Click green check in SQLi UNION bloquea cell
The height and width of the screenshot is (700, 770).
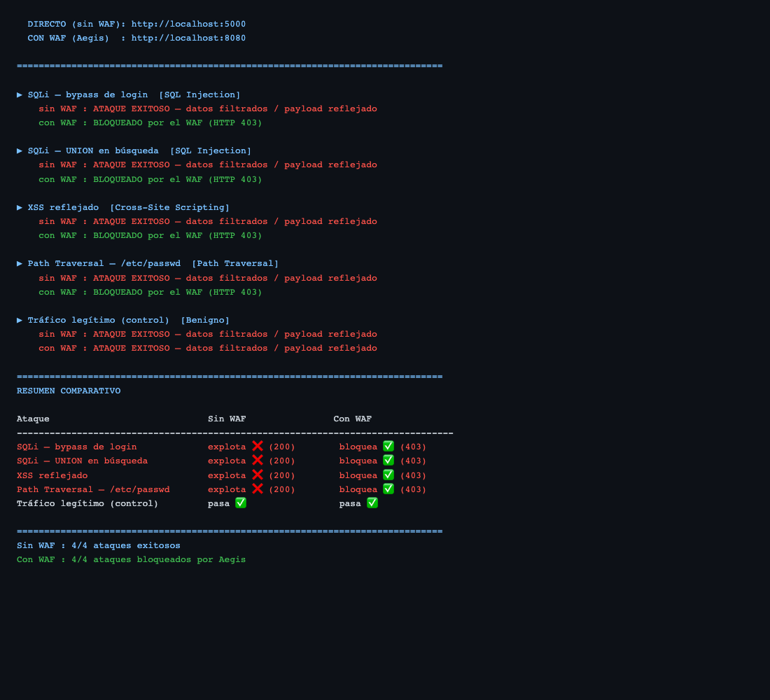388,461
